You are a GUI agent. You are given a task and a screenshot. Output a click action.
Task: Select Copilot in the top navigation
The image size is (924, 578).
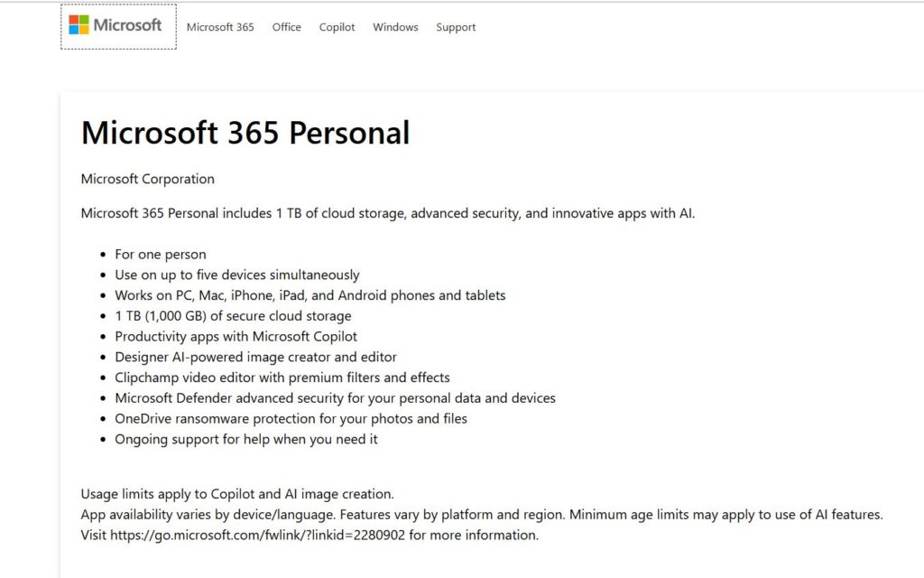[x=337, y=27]
